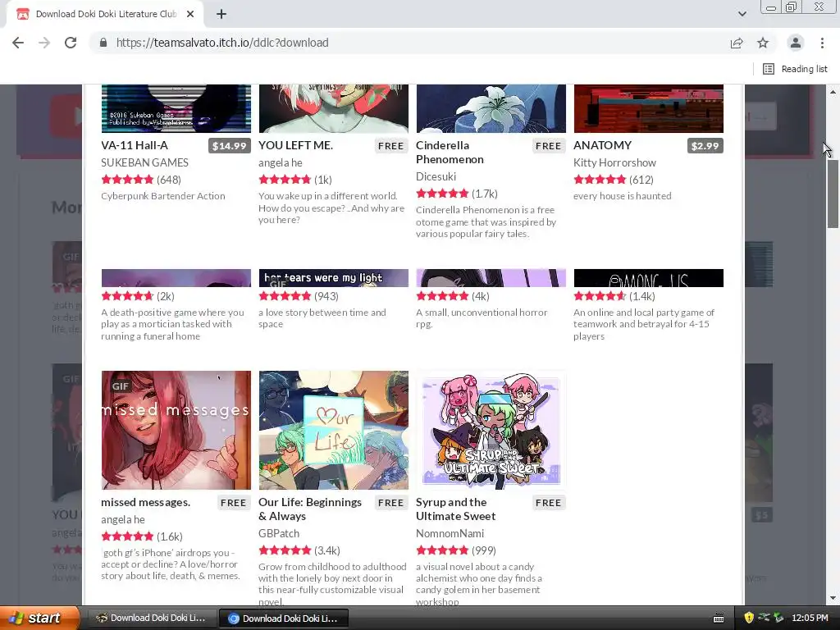
Task: Click the padlock site info icon
Action: click(103, 43)
